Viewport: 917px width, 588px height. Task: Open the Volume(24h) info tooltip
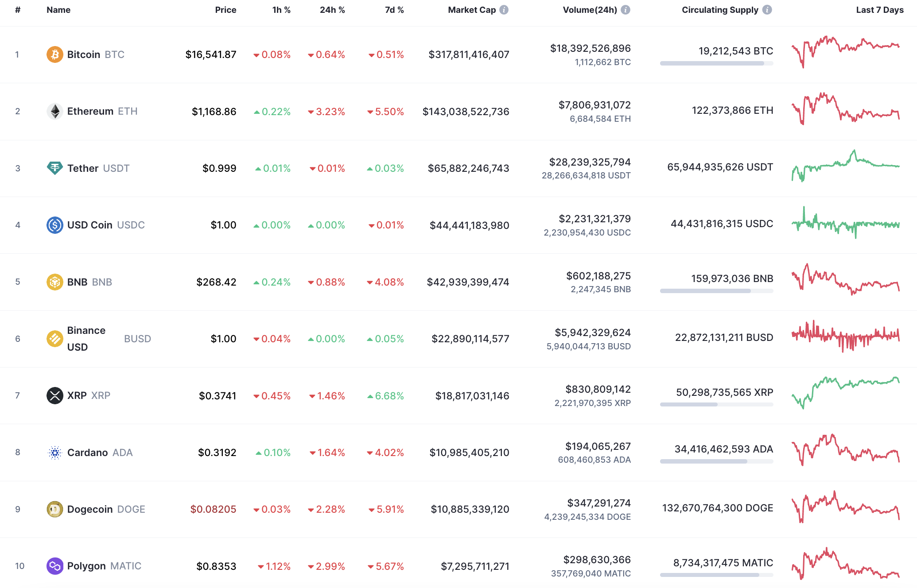[626, 9]
